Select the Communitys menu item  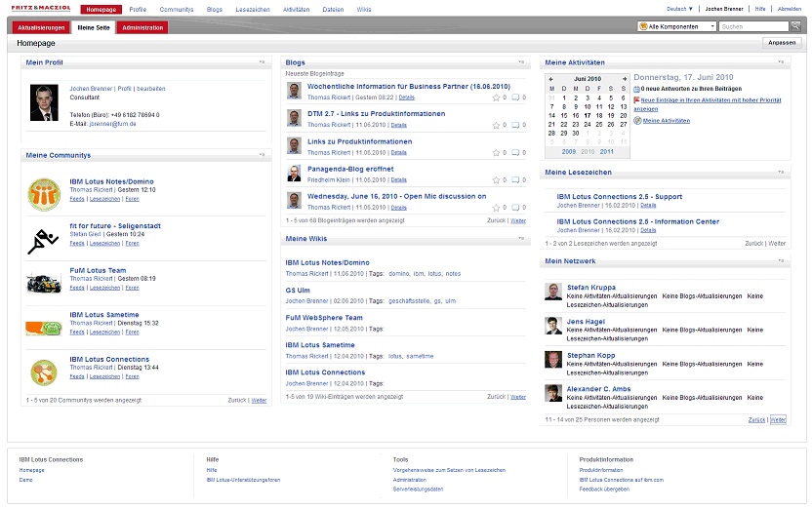[x=177, y=10]
